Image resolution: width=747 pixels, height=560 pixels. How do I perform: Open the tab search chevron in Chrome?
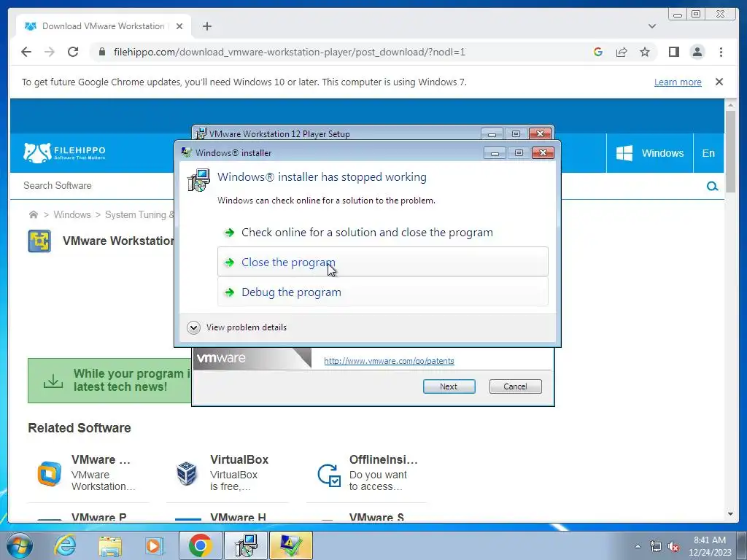(x=651, y=26)
